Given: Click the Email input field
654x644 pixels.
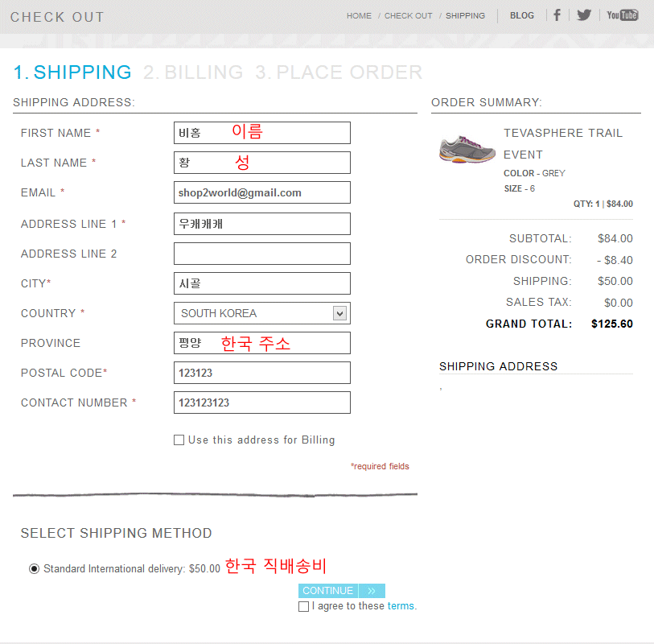Looking at the screenshot, I should 261,192.
